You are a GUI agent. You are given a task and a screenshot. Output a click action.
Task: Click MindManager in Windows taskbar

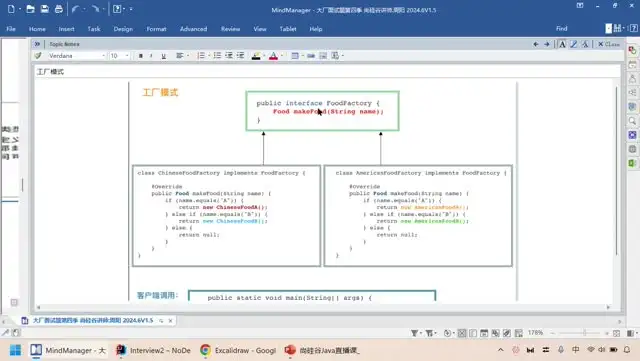[68, 350]
